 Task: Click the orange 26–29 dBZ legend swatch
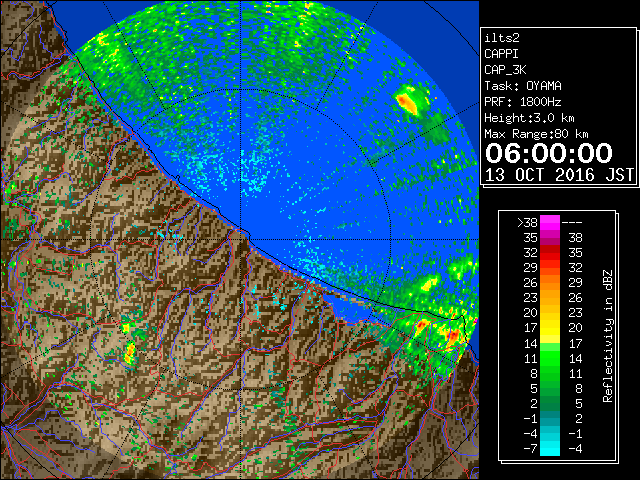coord(549,283)
